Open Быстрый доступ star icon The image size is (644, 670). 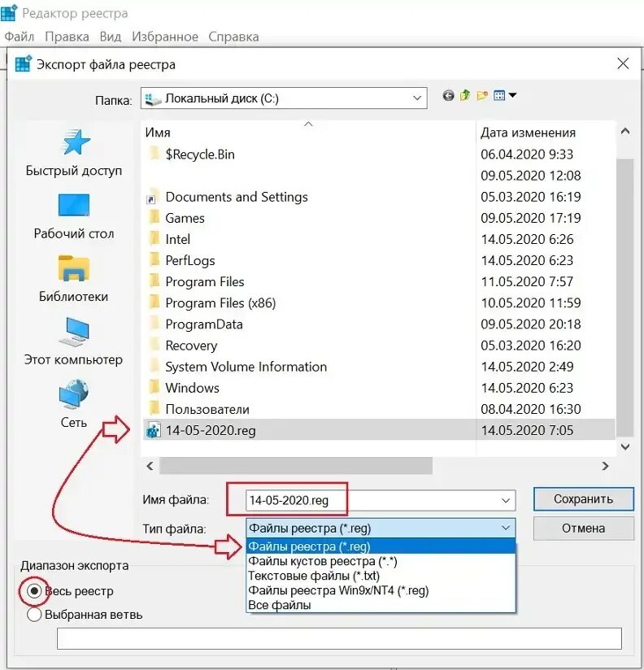point(74,141)
